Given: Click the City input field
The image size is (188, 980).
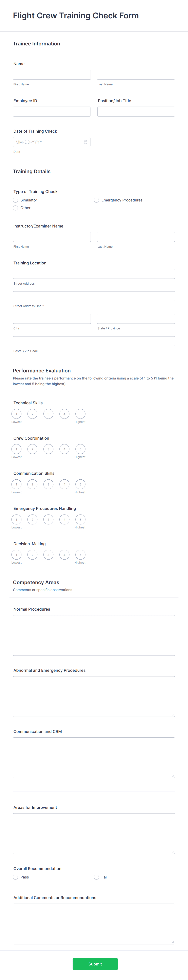Looking at the screenshot, I should click(x=52, y=318).
